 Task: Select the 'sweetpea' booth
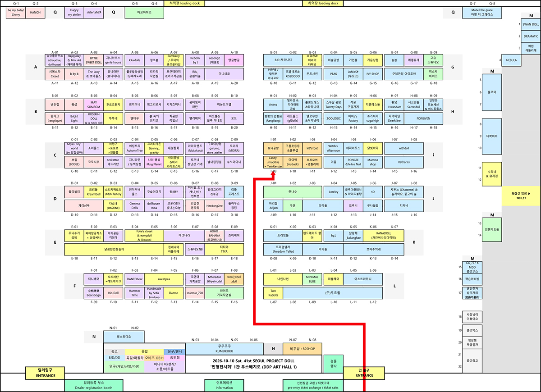164,279
